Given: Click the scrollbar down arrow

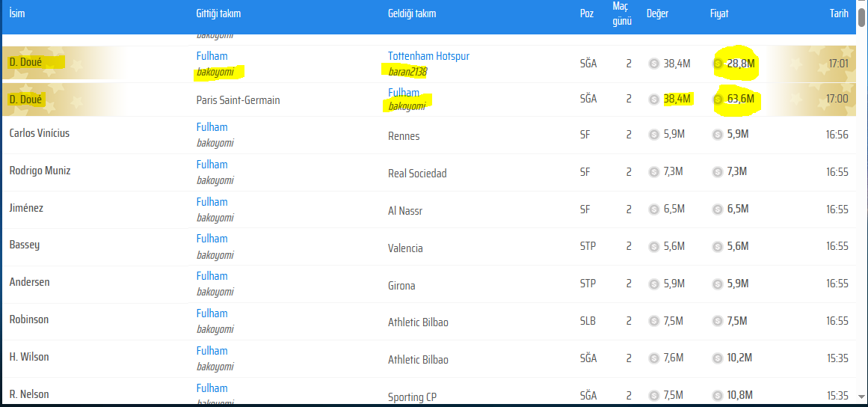Looking at the screenshot, I should tap(862, 397).
